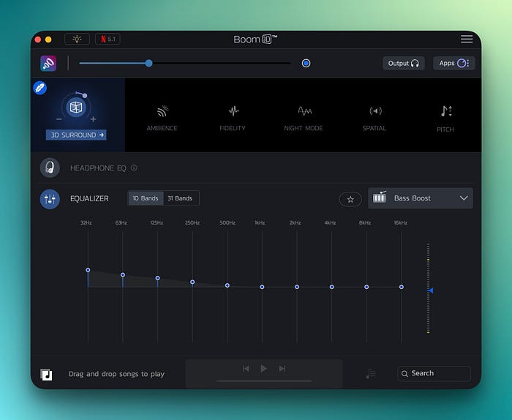
Task: Save preset with the star button
Action: pos(350,199)
